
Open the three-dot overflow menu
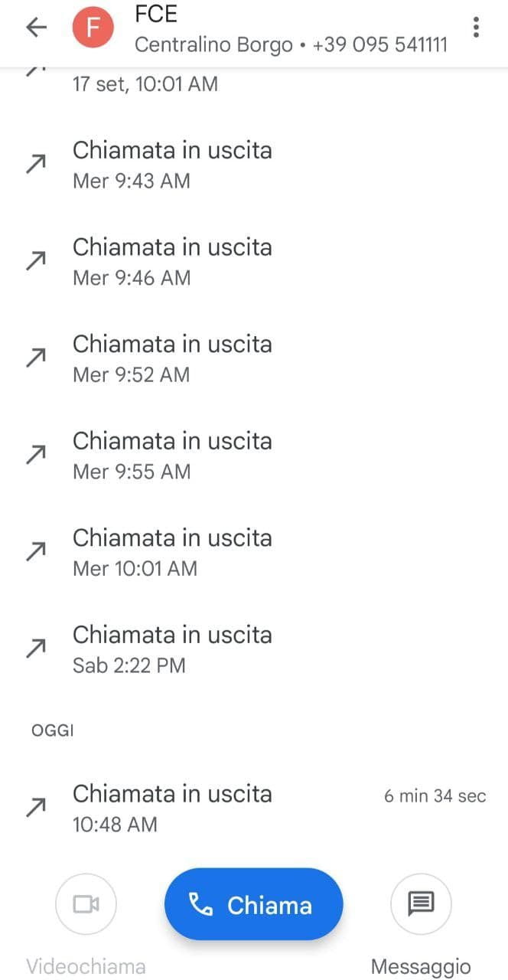pyautogui.click(x=476, y=28)
